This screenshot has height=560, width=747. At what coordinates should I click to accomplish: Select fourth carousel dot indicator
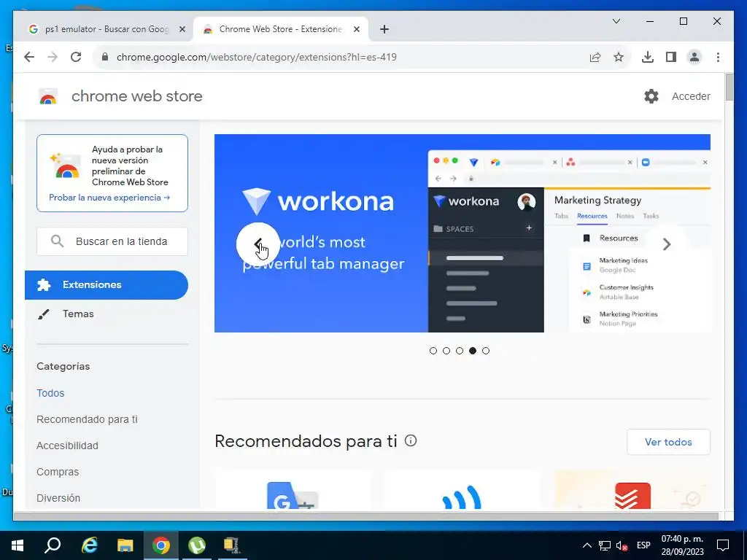(x=473, y=351)
